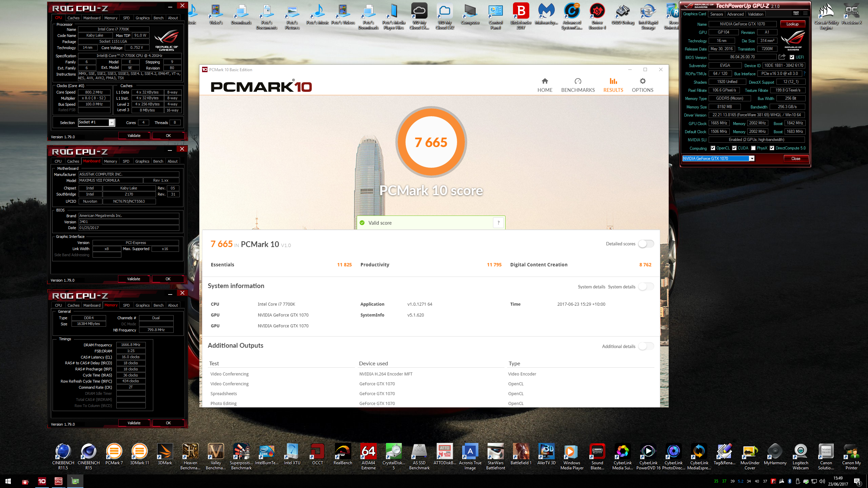
Task: Click OK in the middle CPU-Z window
Action: click(x=168, y=279)
